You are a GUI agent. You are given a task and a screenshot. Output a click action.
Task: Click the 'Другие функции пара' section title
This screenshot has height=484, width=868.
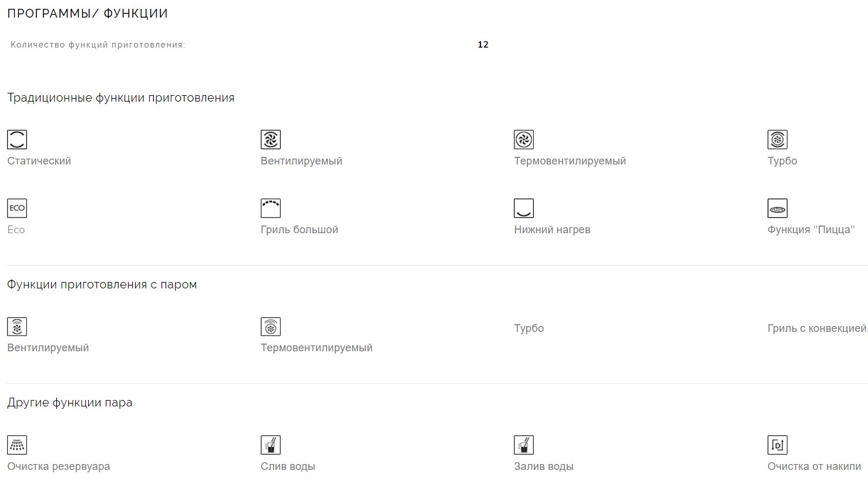click(70, 403)
